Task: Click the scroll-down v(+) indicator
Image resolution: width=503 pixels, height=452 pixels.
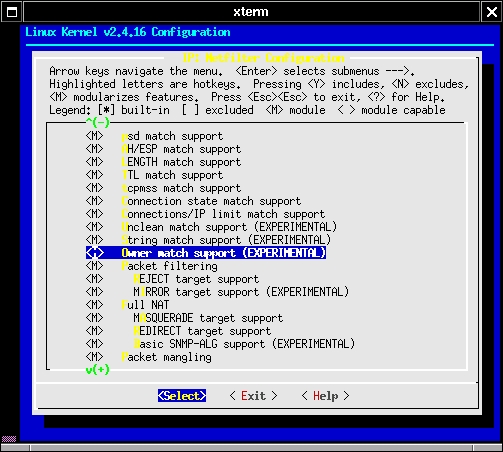Action: (x=98, y=369)
